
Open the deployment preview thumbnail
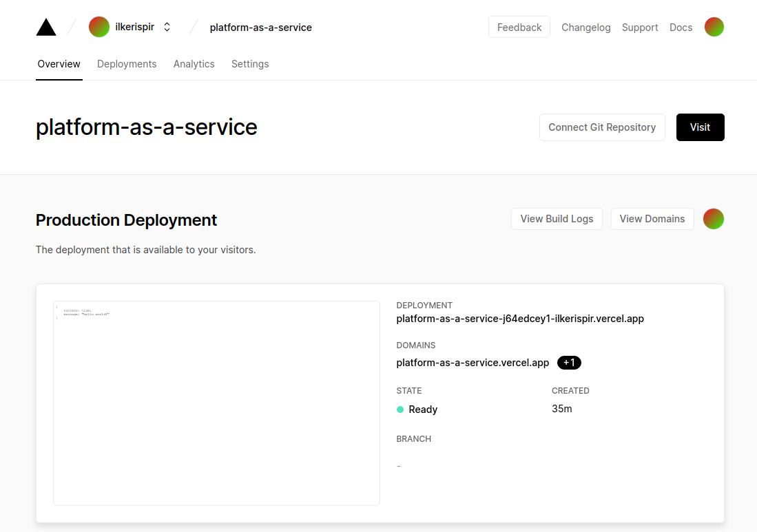pos(216,403)
